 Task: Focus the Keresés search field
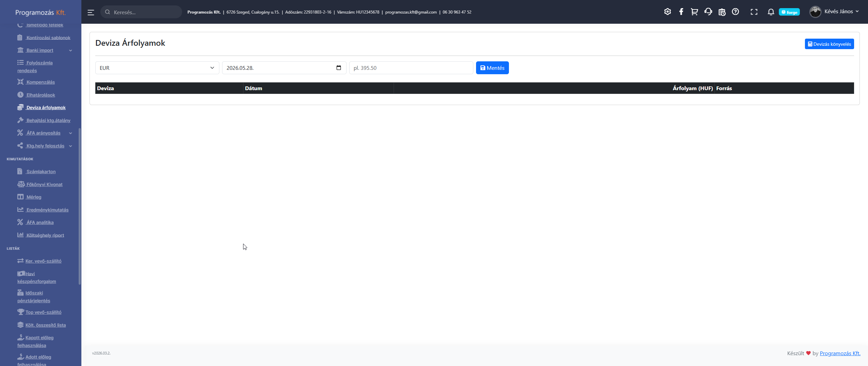pyautogui.click(x=141, y=12)
